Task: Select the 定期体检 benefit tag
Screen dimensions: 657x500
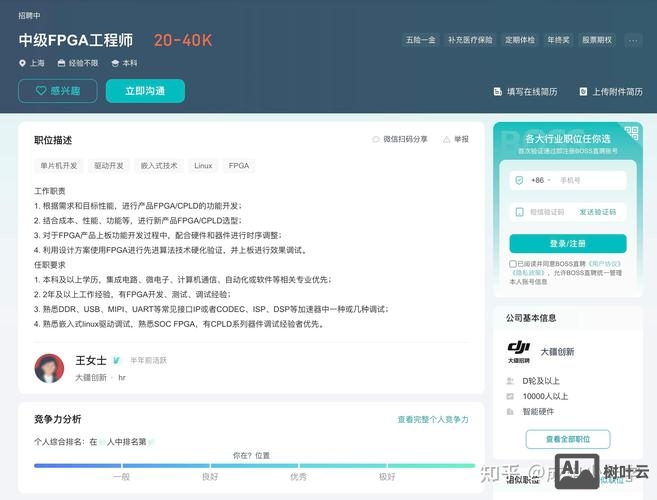Action: coord(520,40)
